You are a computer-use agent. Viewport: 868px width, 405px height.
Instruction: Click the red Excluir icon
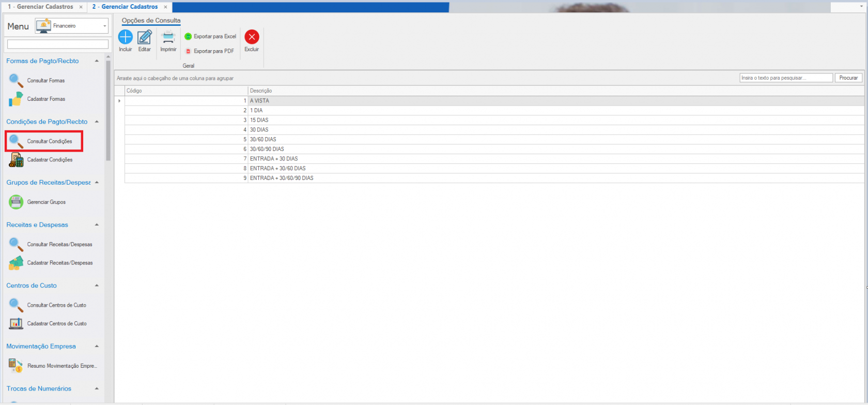tap(252, 37)
